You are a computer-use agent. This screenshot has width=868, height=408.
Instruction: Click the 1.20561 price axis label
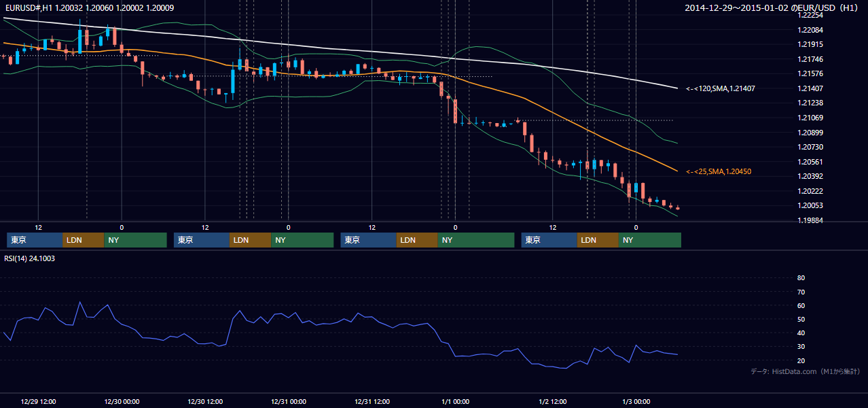810,162
